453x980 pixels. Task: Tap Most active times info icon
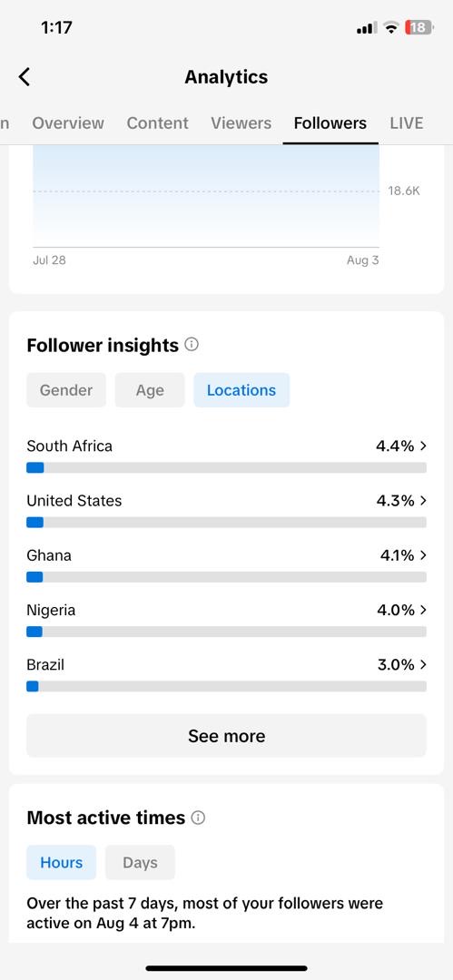click(198, 818)
